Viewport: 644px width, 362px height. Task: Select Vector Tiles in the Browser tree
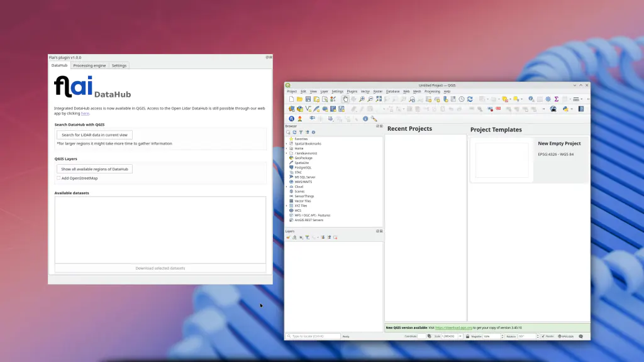tap(303, 201)
